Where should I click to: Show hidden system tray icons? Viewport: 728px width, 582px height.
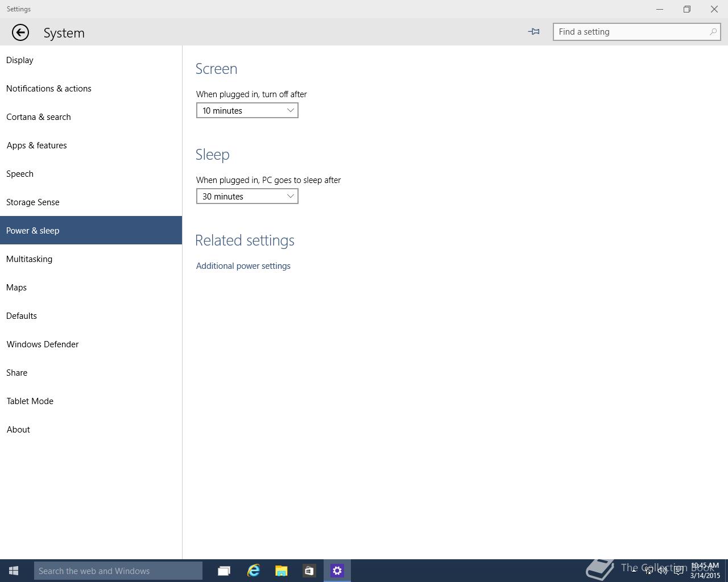pos(634,571)
